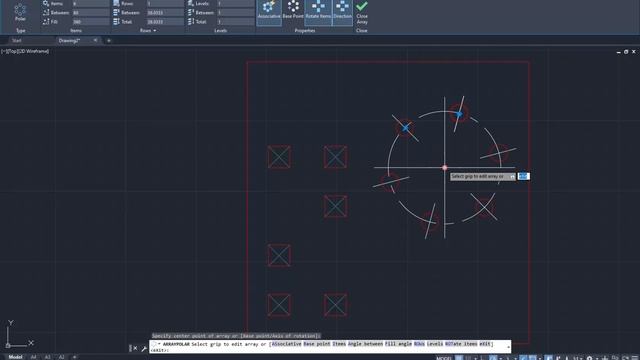Select the A2 layout tab
This screenshot has height=360, width=640.
pyautogui.click(x=61, y=357)
